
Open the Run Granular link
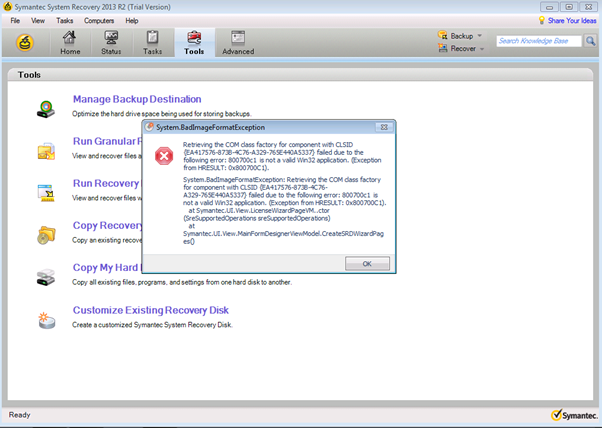(x=107, y=141)
